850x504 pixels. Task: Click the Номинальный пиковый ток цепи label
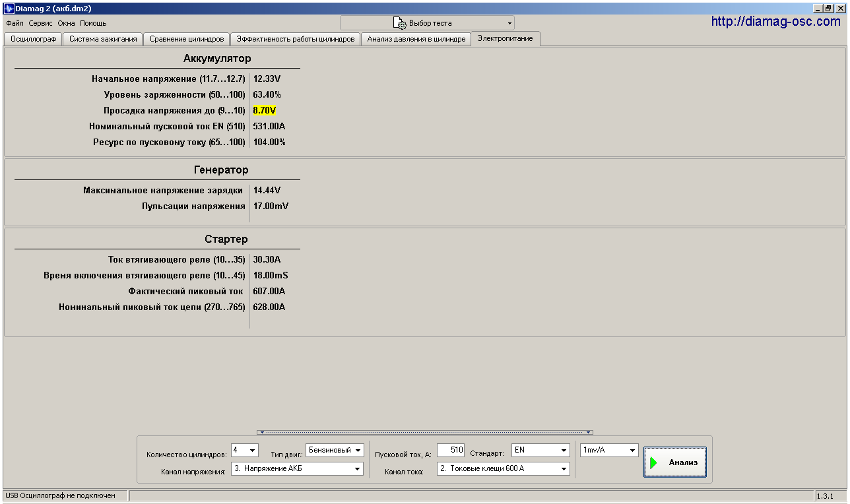pos(152,307)
